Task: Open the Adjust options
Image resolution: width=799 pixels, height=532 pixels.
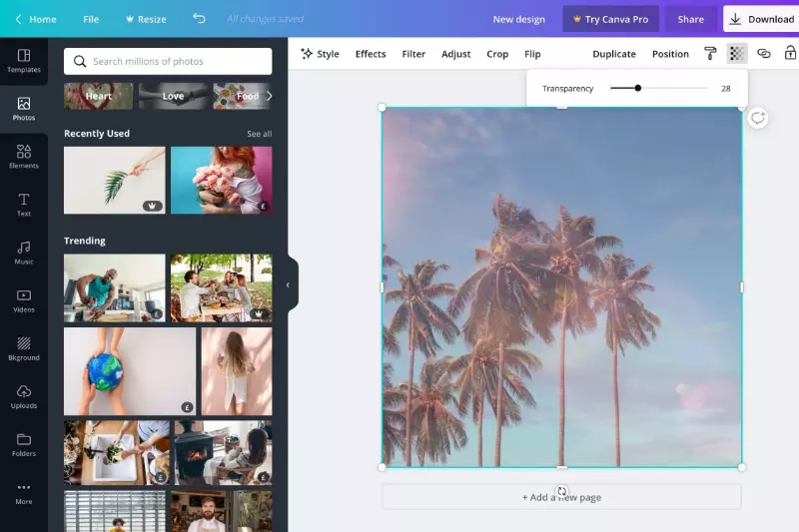Action: click(455, 54)
